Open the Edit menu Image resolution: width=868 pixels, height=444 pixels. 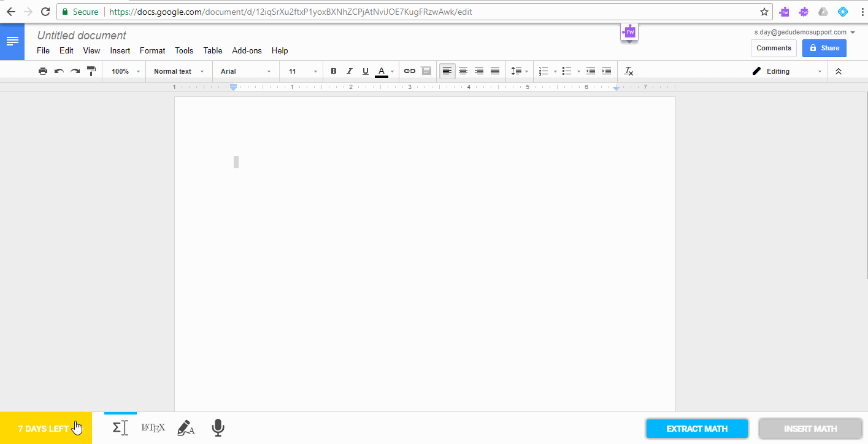(66, 50)
